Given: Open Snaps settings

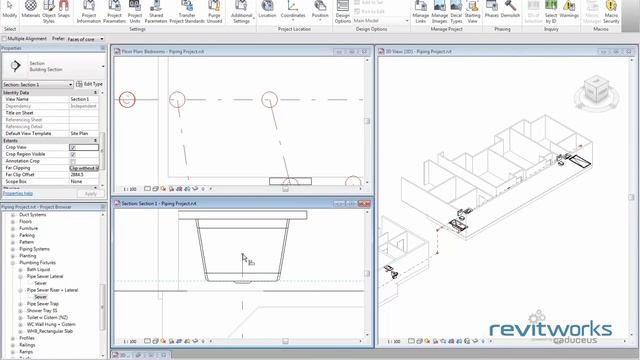Looking at the screenshot, I should pyautogui.click(x=64, y=10).
